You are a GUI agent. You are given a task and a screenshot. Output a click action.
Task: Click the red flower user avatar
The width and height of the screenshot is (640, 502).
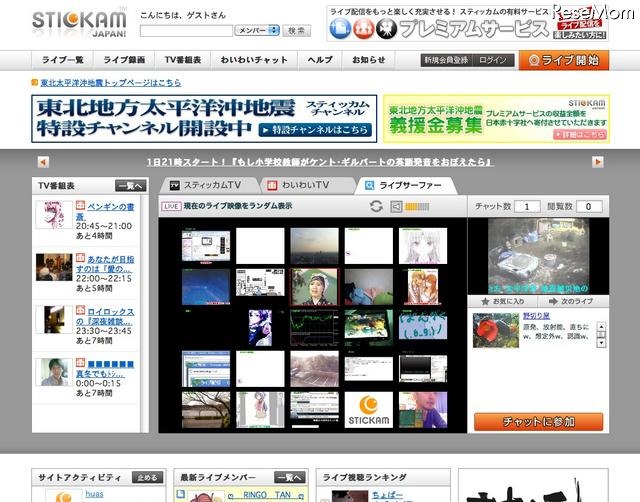(496, 331)
